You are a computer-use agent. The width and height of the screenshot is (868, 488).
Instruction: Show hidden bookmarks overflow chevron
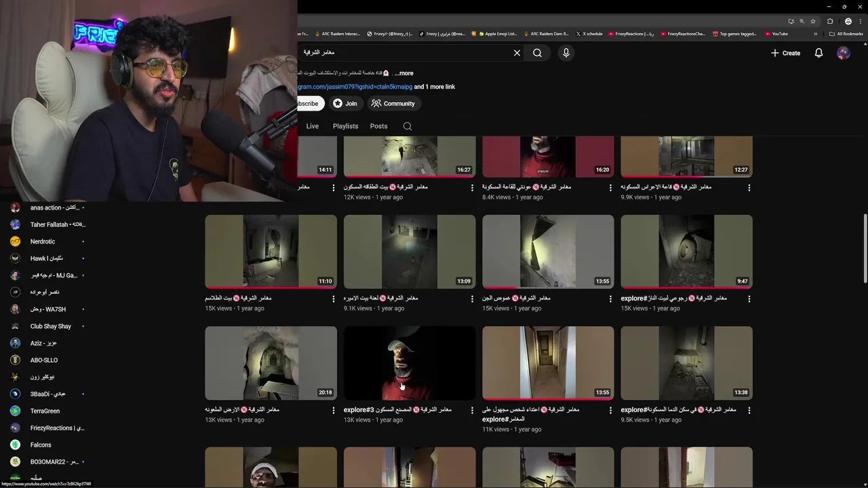(x=816, y=34)
